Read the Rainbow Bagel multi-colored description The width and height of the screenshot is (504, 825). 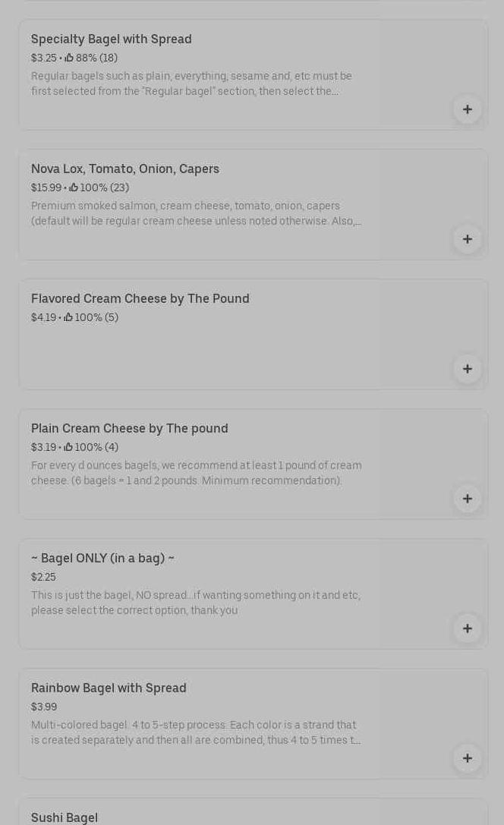coord(196,732)
